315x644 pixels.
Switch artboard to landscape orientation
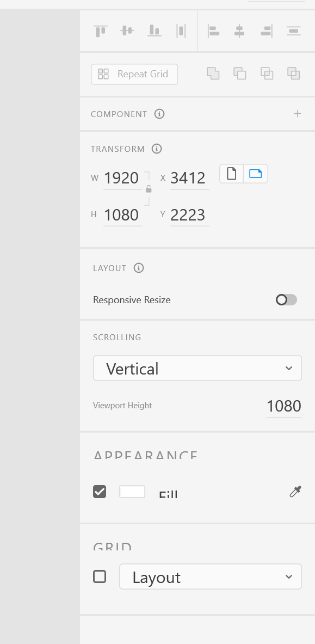256,173
